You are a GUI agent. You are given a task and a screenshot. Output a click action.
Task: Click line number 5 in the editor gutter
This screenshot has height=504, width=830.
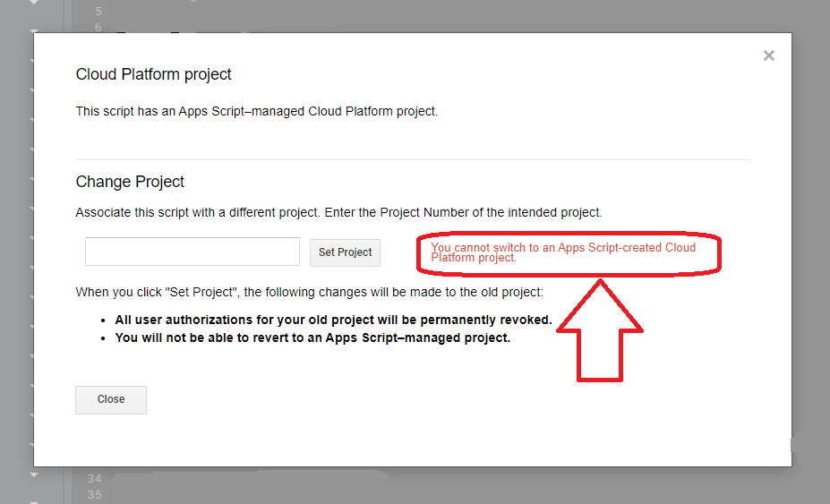(95, 12)
